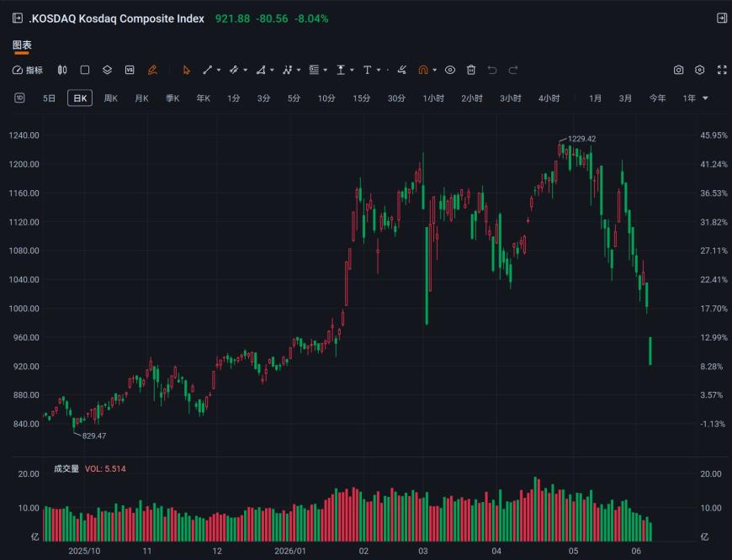
Task: Choose the 1分 interval
Action: (x=233, y=98)
